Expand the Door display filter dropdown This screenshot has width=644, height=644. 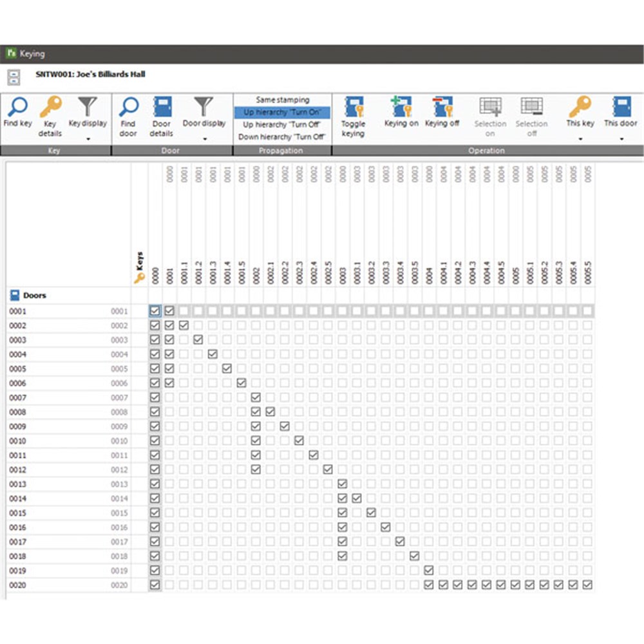(x=204, y=138)
